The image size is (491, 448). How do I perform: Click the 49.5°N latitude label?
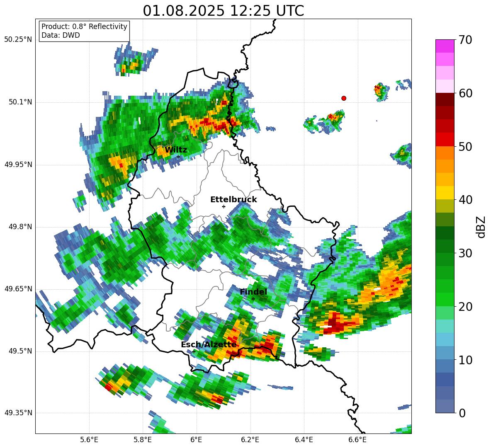coord(20,351)
